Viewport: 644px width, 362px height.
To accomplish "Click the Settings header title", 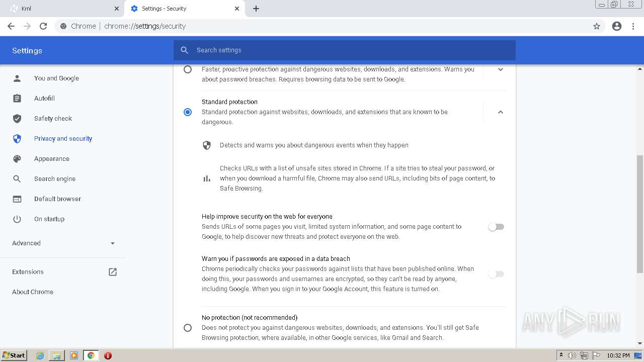I will point(27,51).
